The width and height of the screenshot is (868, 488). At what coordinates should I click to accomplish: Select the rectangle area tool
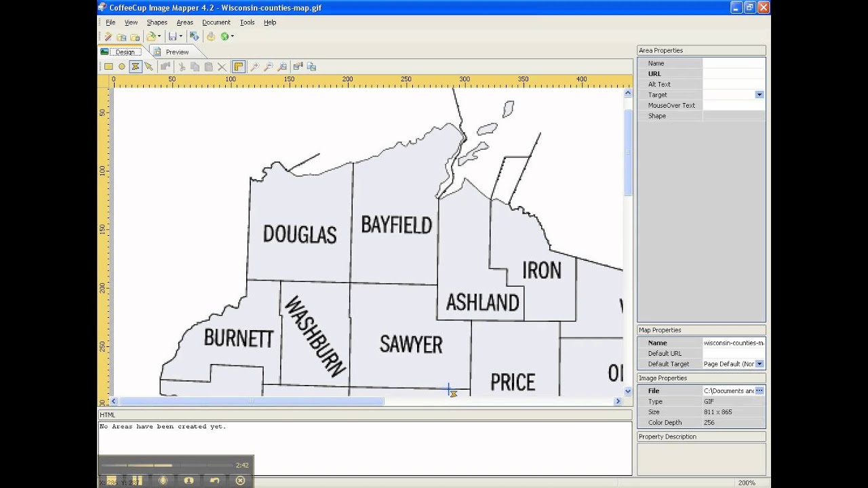pos(108,66)
